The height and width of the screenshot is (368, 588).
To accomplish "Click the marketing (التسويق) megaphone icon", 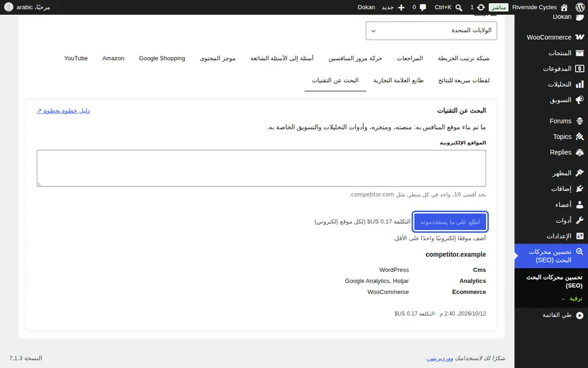I will tap(580, 100).
